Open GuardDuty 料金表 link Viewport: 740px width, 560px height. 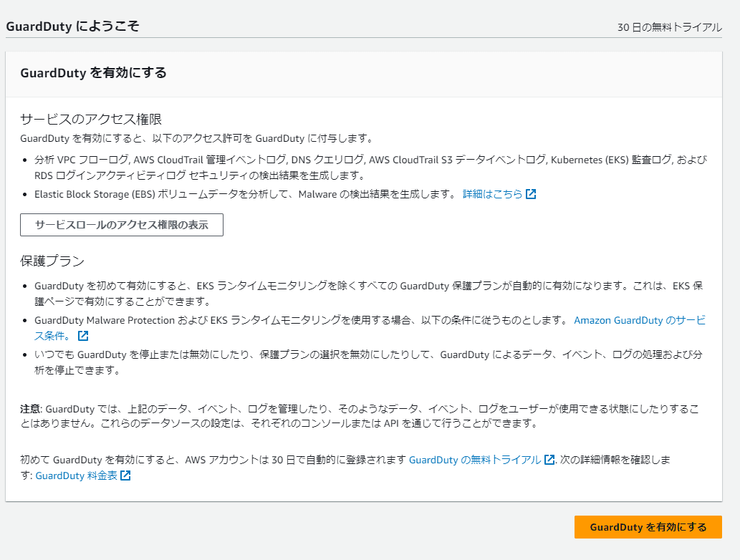click(x=76, y=475)
